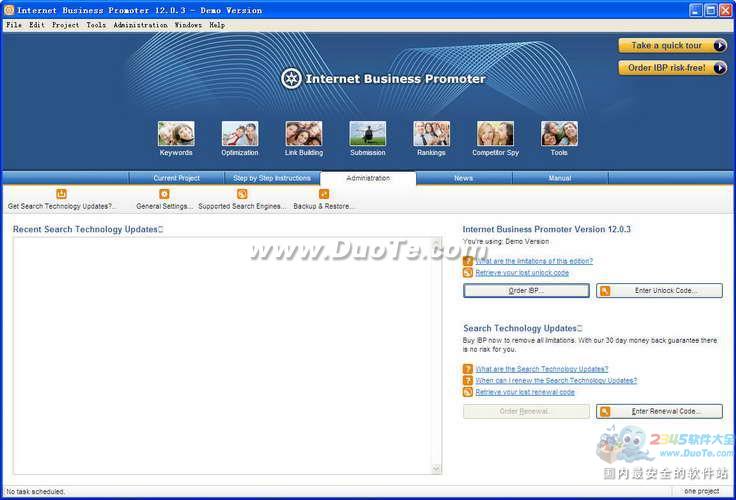Open the Edit menu
Image resolution: width=736 pixels, height=500 pixels.
click(37, 25)
